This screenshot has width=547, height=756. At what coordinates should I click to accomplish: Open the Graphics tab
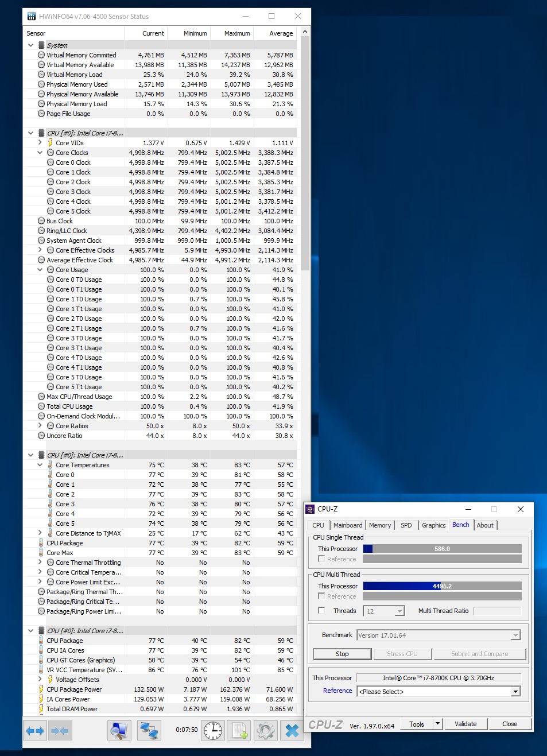pos(433,525)
